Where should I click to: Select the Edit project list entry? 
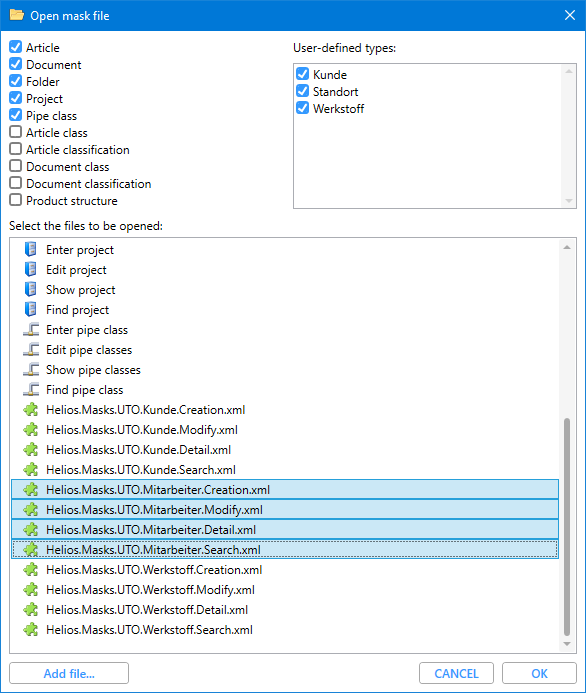[x=285, y=270]
